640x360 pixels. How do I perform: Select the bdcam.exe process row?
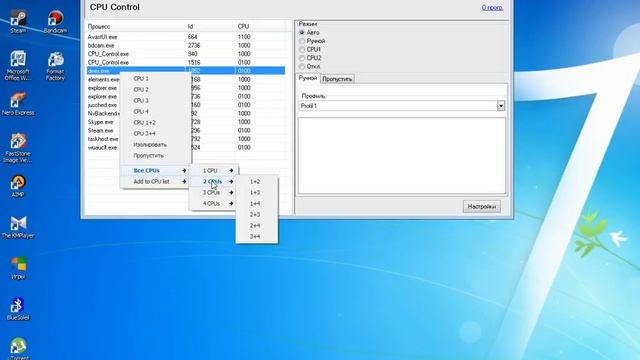tap(186, 45)
